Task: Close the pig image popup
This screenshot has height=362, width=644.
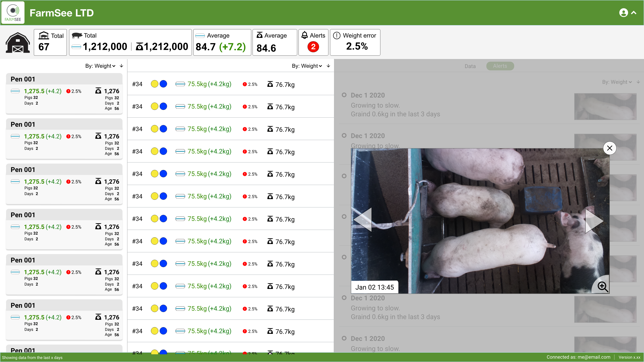Action: pyautogui.click(x=610, y=148)
